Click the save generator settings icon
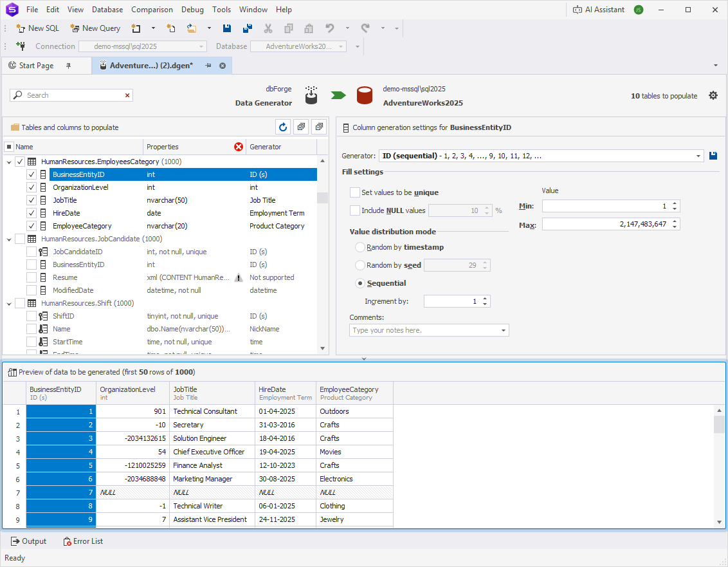This screenshot has width=728, height=567. click(x=713, y=156)
